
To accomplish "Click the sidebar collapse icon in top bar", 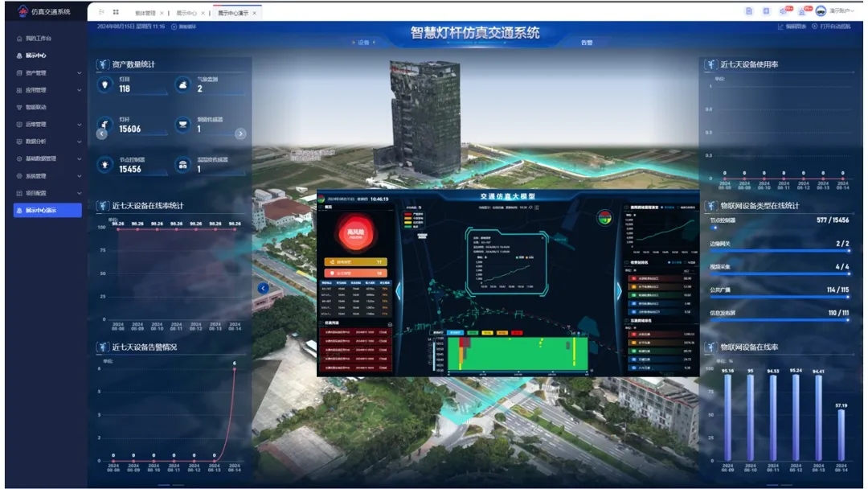I will [101, 12].
